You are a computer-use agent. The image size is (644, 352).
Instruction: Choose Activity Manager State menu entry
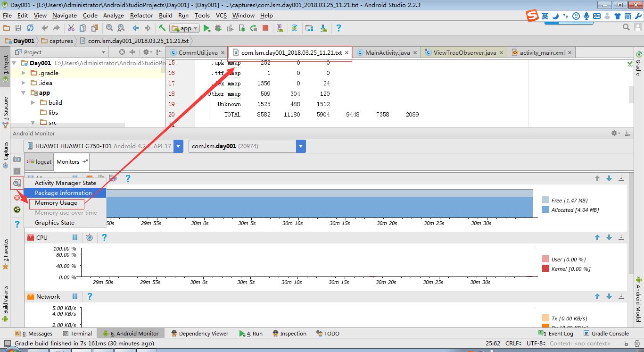(65, 183)
